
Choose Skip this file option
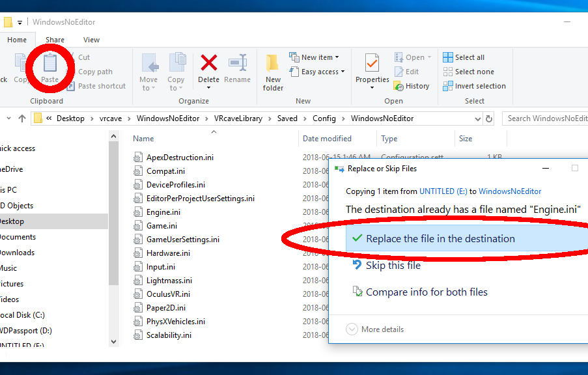(x=393, y=266)
